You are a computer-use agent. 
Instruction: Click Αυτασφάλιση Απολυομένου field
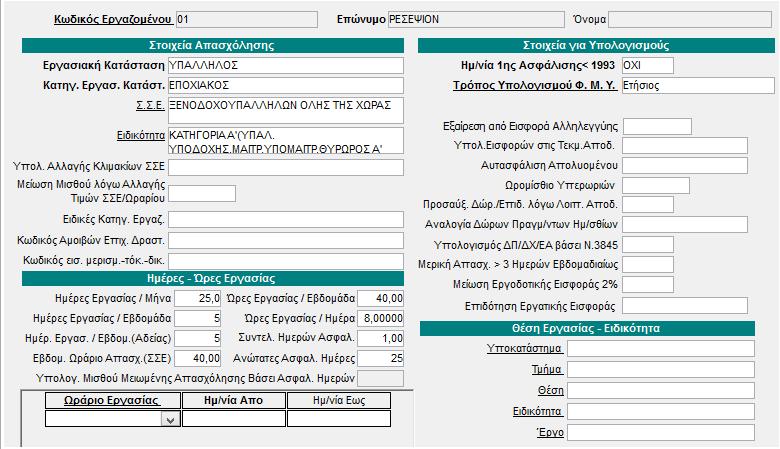click(x=685, y=166)
